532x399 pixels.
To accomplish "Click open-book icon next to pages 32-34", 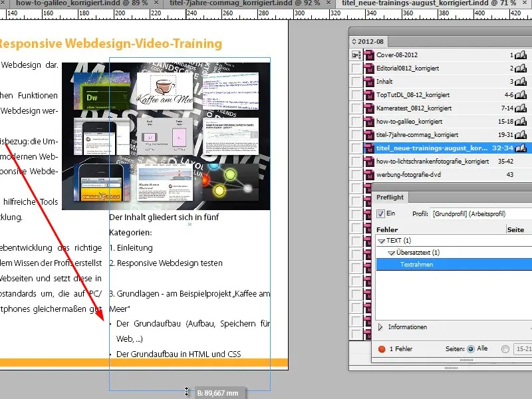I will [521, 148].
